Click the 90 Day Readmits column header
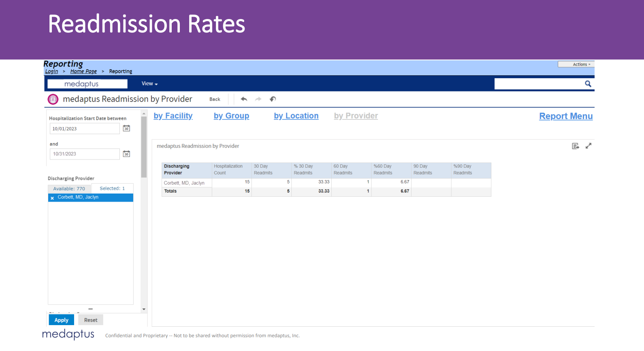The image size is (644, 351). pyautogui.click(x=431, y=170)
